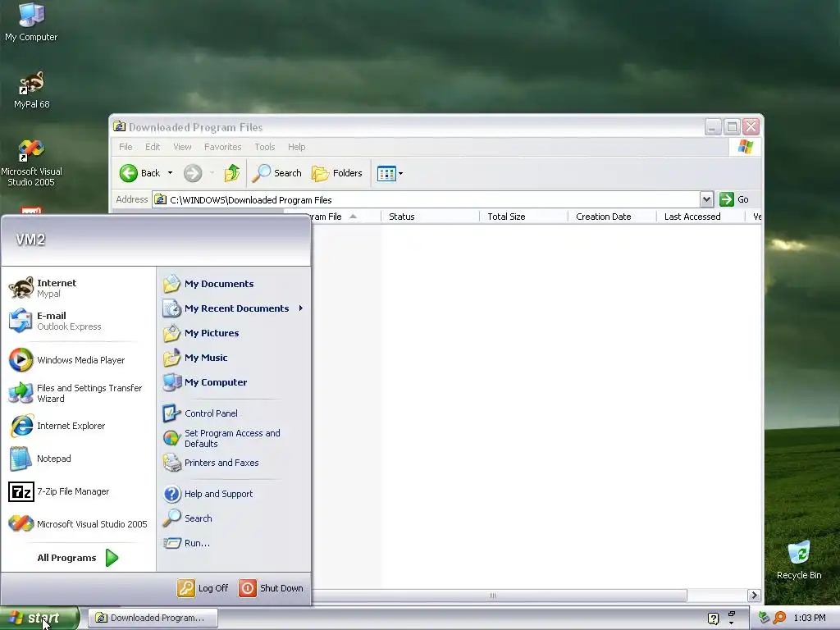Sort by Total Size column header
The height and width of the screenshot is (630, 840).
pyautogui.click(x=523, y=217)
